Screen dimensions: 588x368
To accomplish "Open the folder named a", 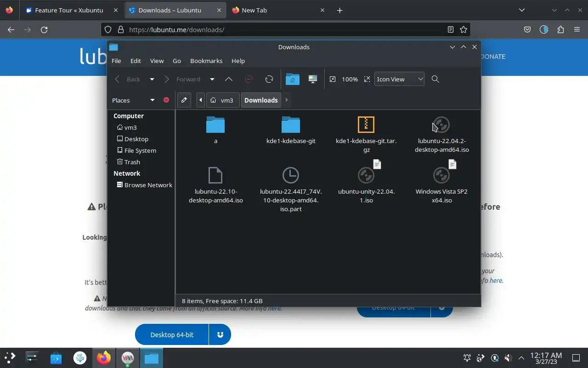I will pyautogui.click(x=215, y=130).
